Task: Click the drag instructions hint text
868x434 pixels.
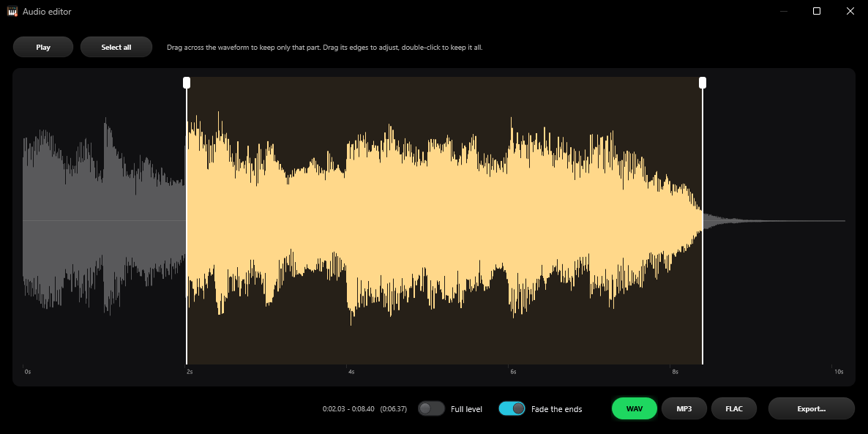Action: click(325, 48)
